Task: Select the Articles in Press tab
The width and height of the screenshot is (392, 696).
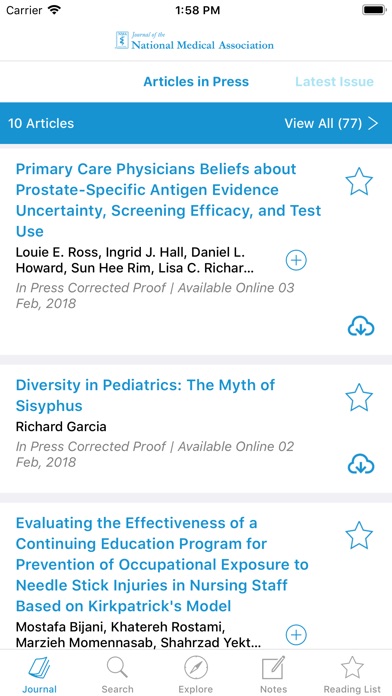Action: click(x=196, y=82)
